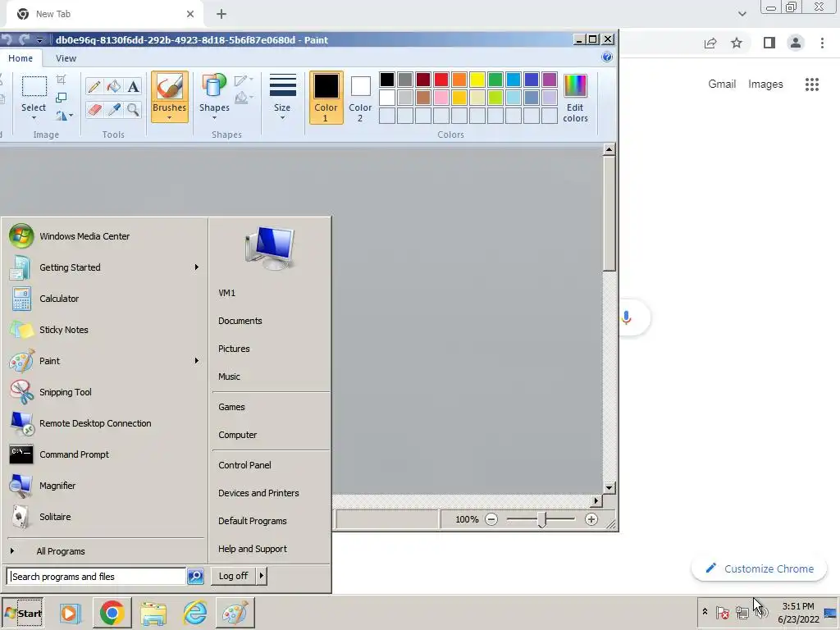
Task: Select the Text tool in Paint
Action: pos(134,86)
